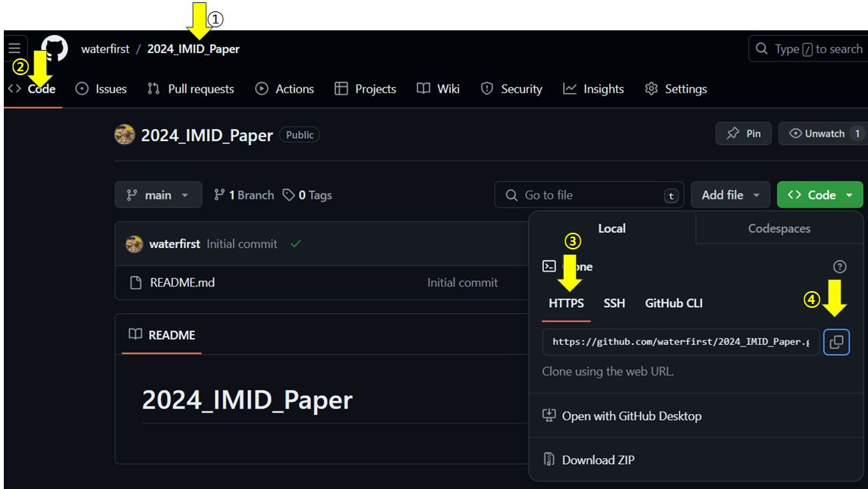
Task: Open the Actions tab
Action: pos(285,89)
